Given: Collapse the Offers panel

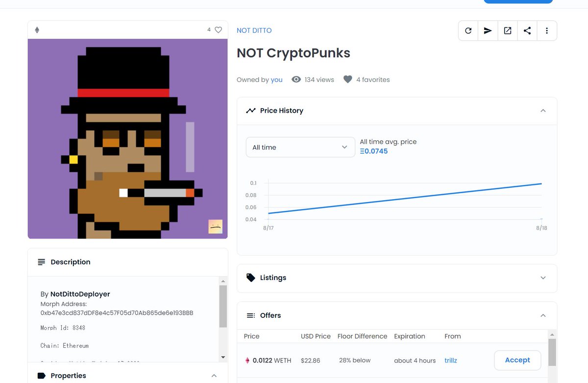Looking at the screenshot, I should [543, 315].
